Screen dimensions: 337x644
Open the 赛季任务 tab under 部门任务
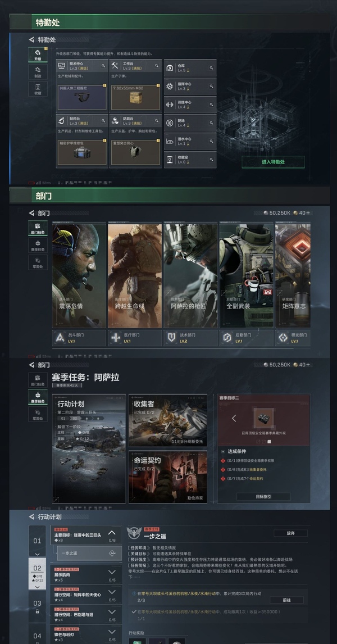tap(38, 245)
